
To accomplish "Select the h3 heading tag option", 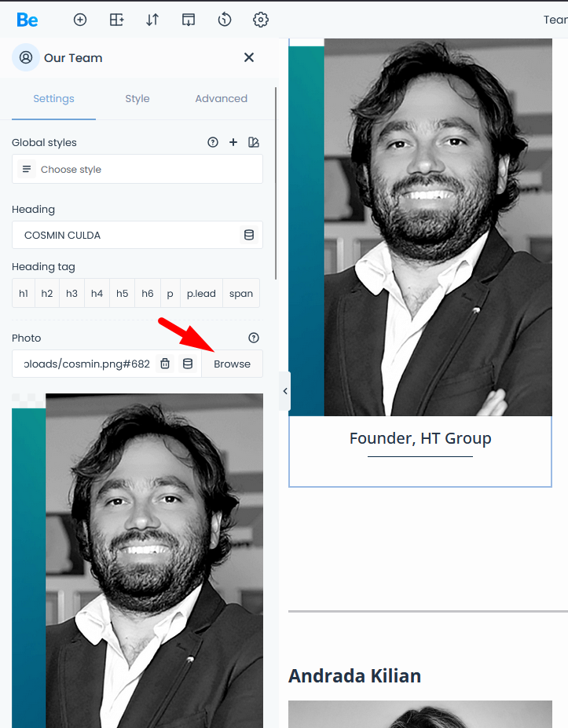I will 71,294.
